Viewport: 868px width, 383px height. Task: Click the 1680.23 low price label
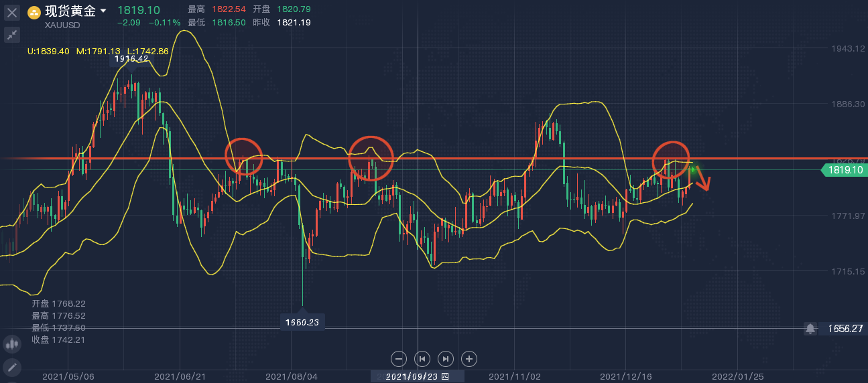click(302, 322)
